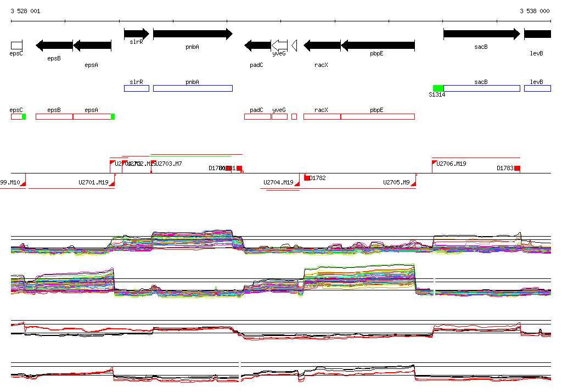Click the '3 538 000' end coordinate
This screenshot has width=562, height=392.
click(x=535, y=11)
